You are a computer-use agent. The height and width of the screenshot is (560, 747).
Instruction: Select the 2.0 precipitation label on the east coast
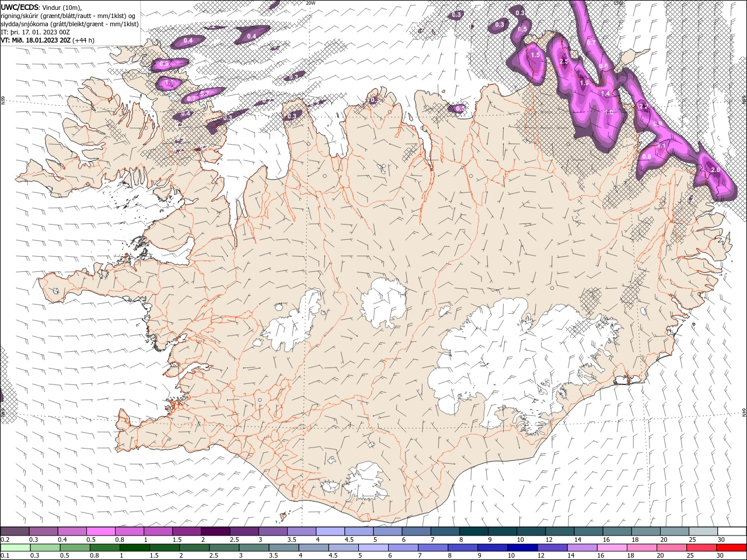(x=715, y=170)
